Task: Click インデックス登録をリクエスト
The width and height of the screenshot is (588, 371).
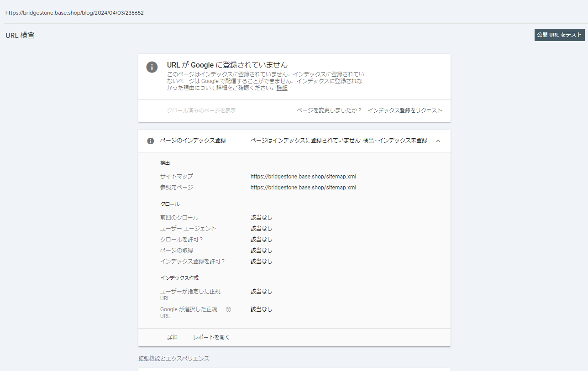Action: coord(405,110)
